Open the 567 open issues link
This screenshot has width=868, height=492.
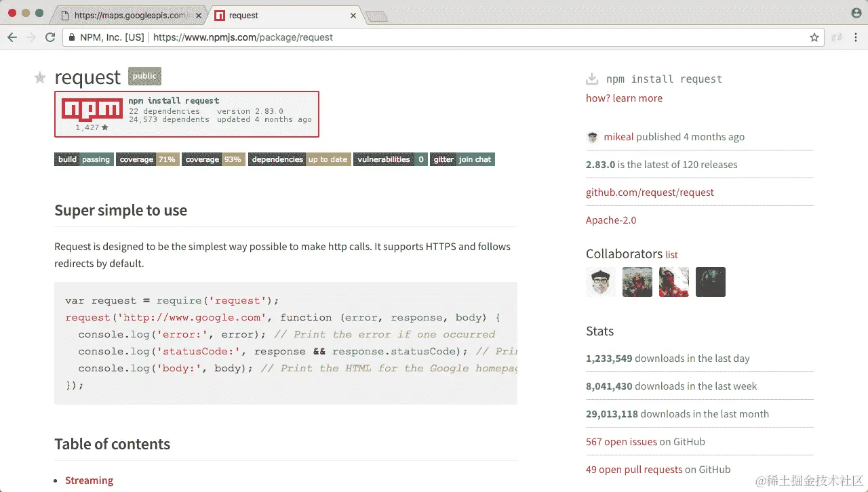(x=621, y=442)
